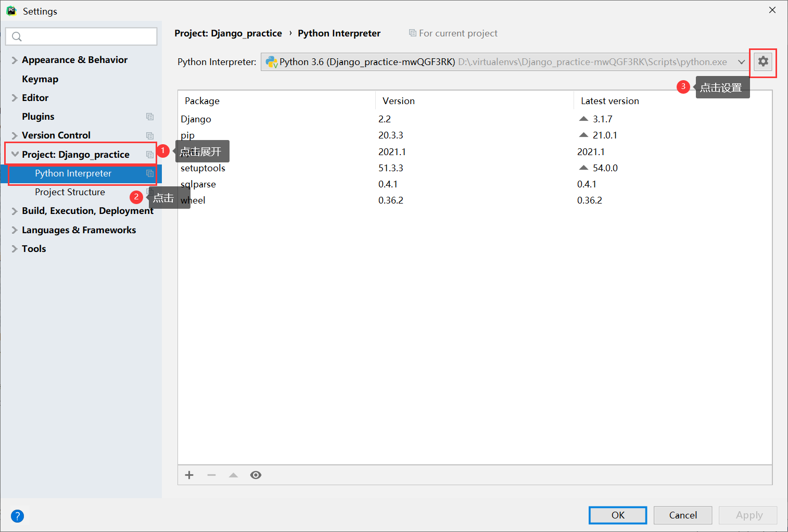788x532 pixels.
Task: Click setuptools version 51.3.3 cell
Action: (391, 168)
